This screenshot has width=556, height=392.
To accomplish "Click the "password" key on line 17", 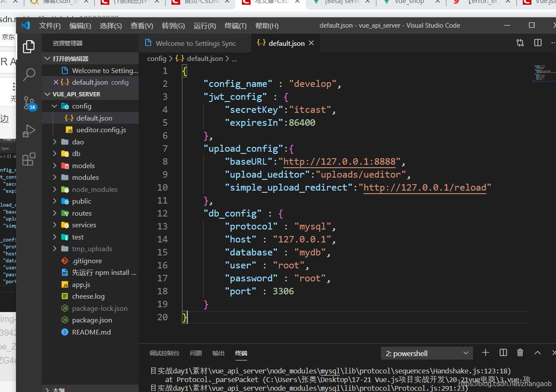I will coord(251,278).
